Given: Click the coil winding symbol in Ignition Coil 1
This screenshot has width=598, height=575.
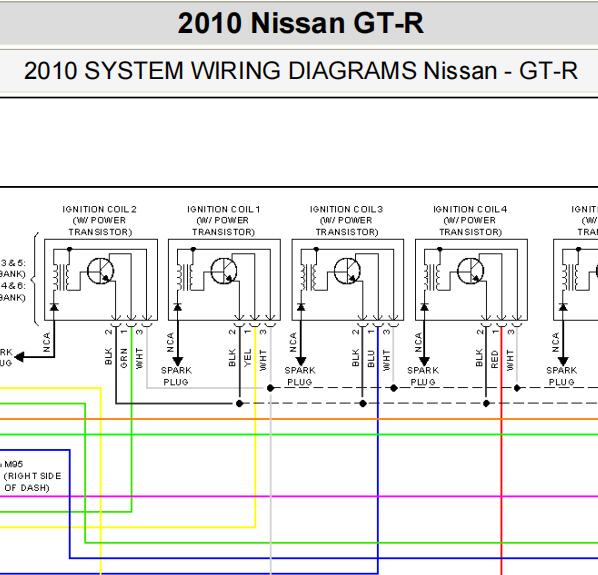Looking at the screenshot, I should coord(185,277).
